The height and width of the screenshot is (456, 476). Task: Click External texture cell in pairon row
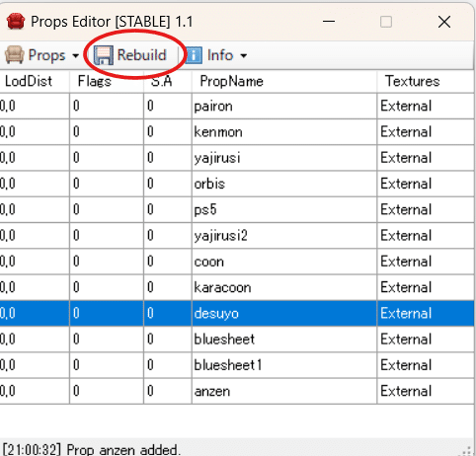click(426, 107)
